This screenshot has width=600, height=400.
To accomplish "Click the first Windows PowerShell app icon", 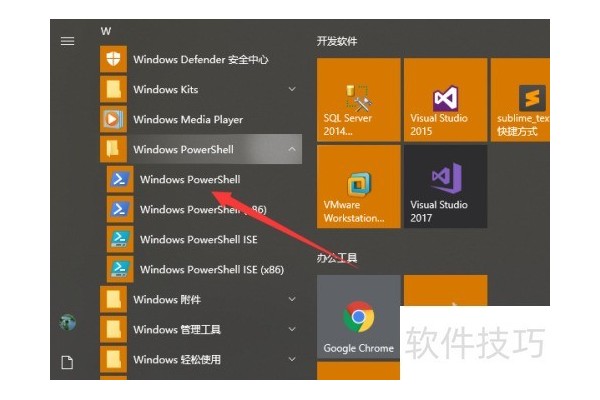I will (x=120, y=179).
